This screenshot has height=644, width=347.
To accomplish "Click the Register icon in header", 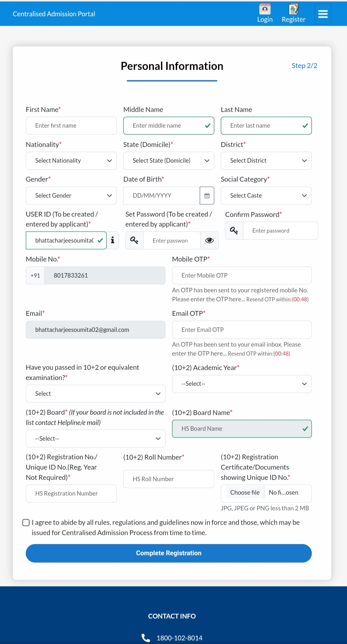I will pos(293,9).
